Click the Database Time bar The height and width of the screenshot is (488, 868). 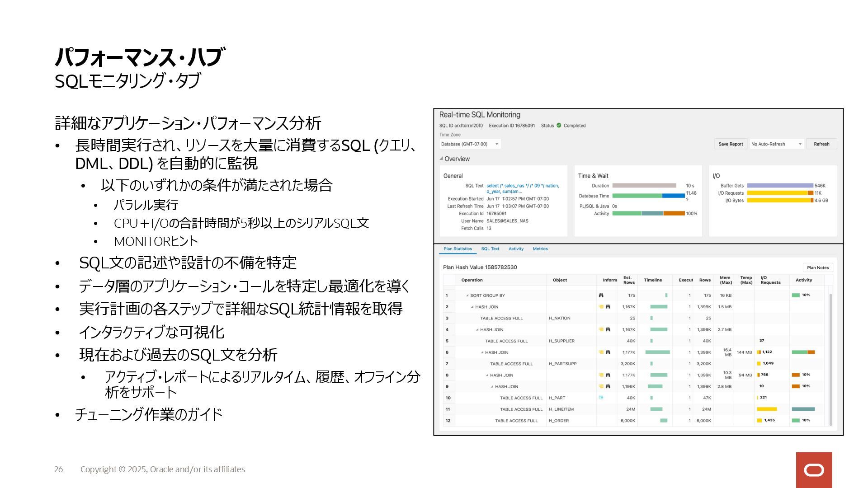pyautogui.click(x=648, y=196)
